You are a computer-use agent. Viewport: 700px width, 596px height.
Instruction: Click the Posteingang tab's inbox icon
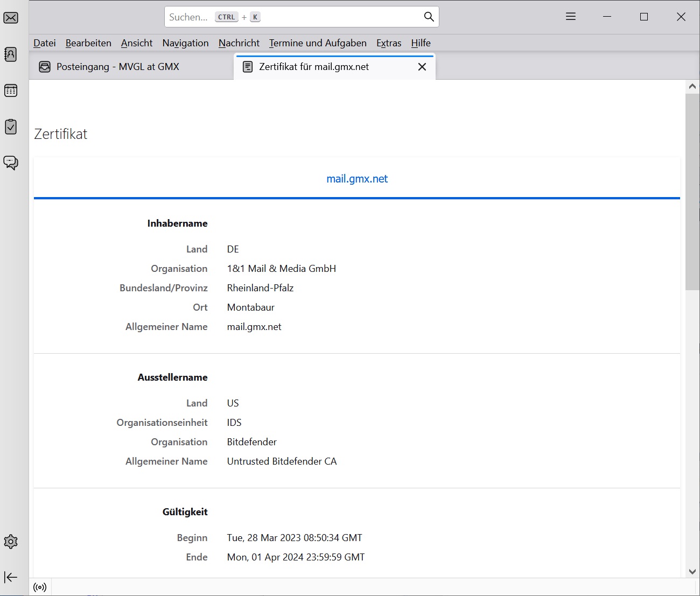[x=45, y=67]
